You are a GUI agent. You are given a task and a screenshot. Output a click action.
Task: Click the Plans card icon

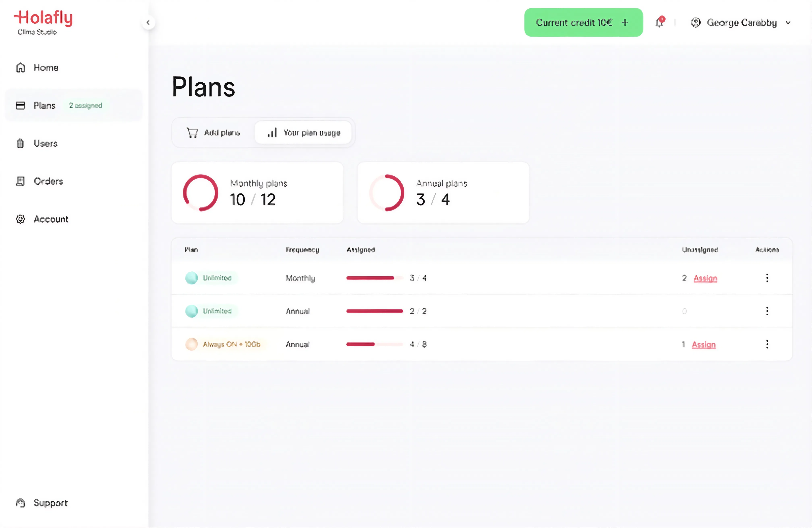point(21,105)
